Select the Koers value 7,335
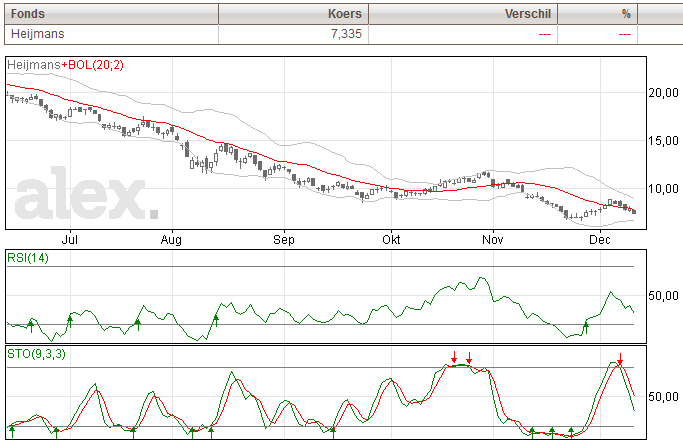This screenshot has height=448, width=683. tap(346, 34)
